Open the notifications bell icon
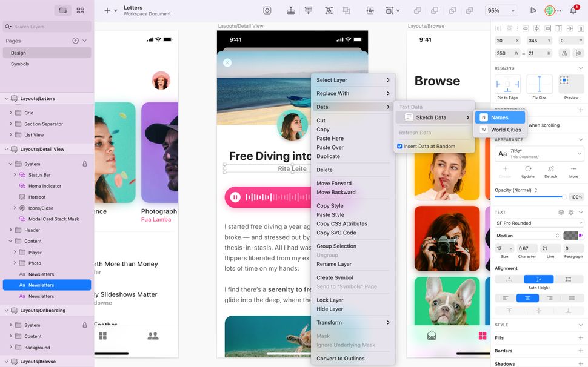 [572, 10]
